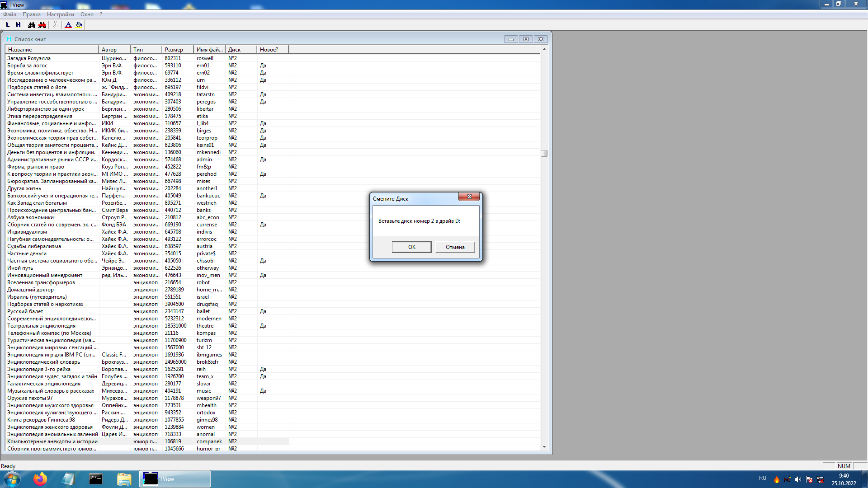Click the RU language indicator in tray
Image resolution: width=868 pixels, height=488 pixels.
pyautogui.click(x=763, y=478)
